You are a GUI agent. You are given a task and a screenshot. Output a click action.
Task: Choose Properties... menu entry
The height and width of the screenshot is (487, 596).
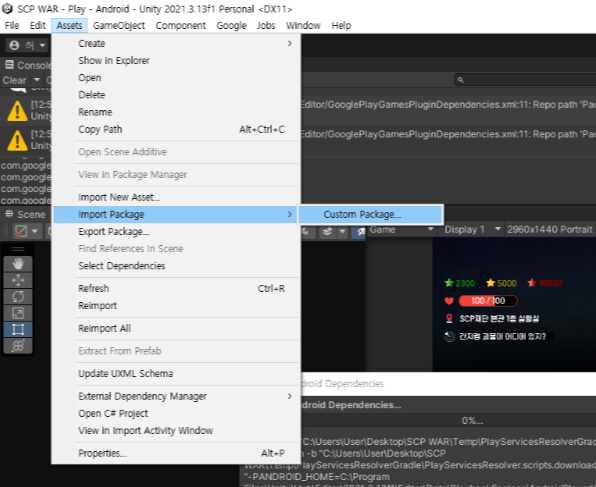click(176, 453)
